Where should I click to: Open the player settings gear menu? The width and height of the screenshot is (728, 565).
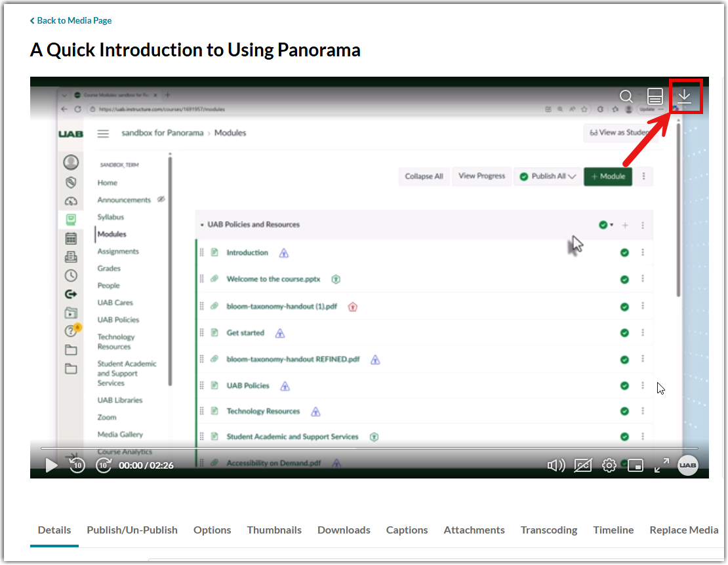(x=609, y=465)
